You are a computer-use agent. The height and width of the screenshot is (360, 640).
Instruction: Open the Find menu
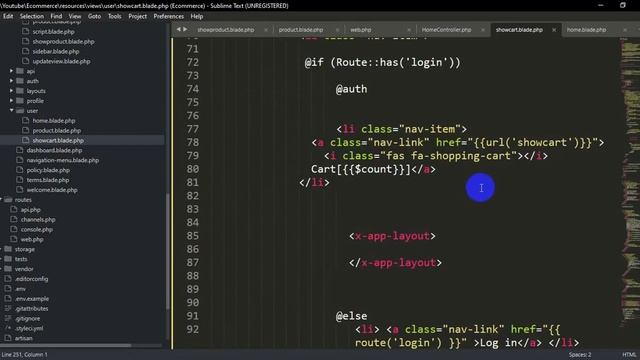56,16
